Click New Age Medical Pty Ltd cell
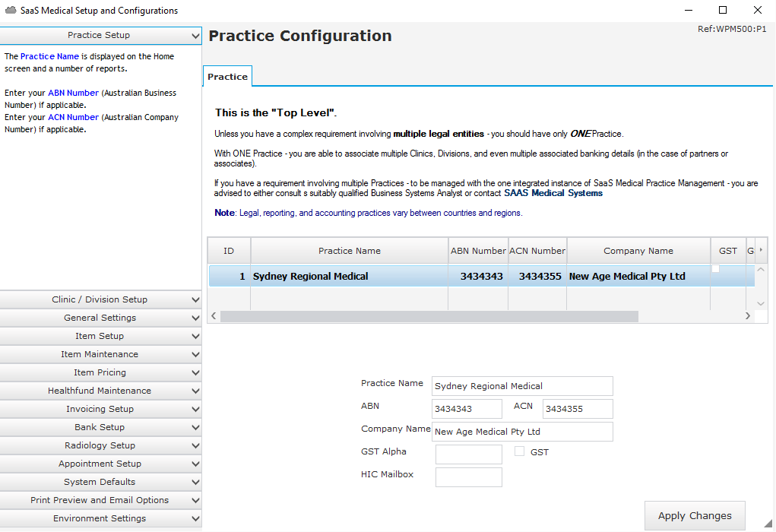The height and width of the screenshot is (532, 776). point(638,276)
